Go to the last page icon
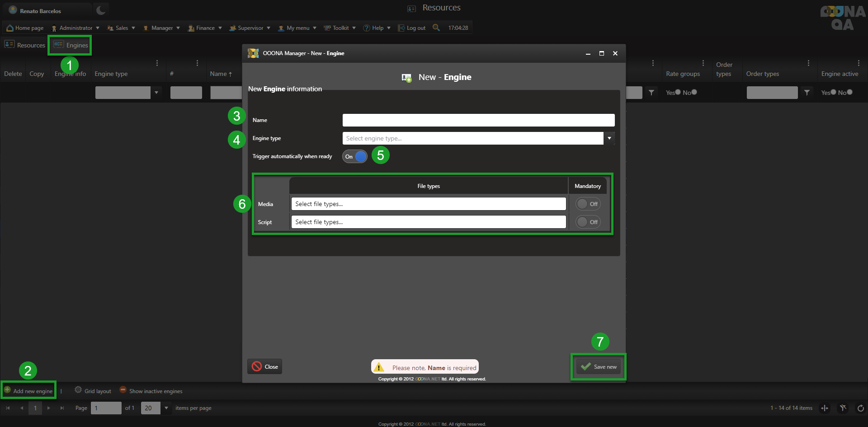 click(x=62, y=408)
